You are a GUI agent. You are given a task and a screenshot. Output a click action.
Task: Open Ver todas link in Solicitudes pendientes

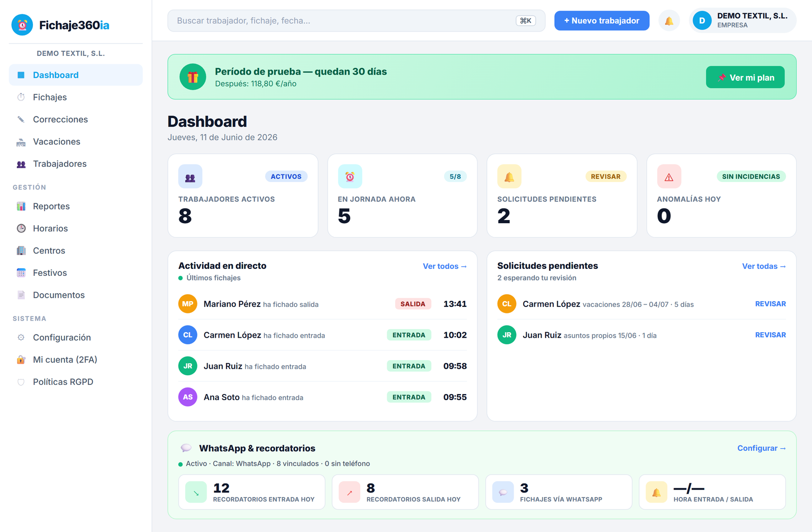(764, 266)
